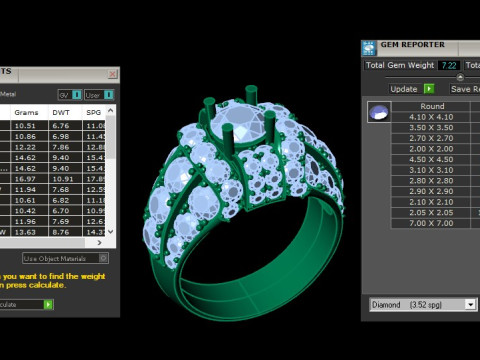The height and width of the screenshot is (360, 480).
Task: Click the 6.70 DWT cell
Action: (x=65, y=211)
